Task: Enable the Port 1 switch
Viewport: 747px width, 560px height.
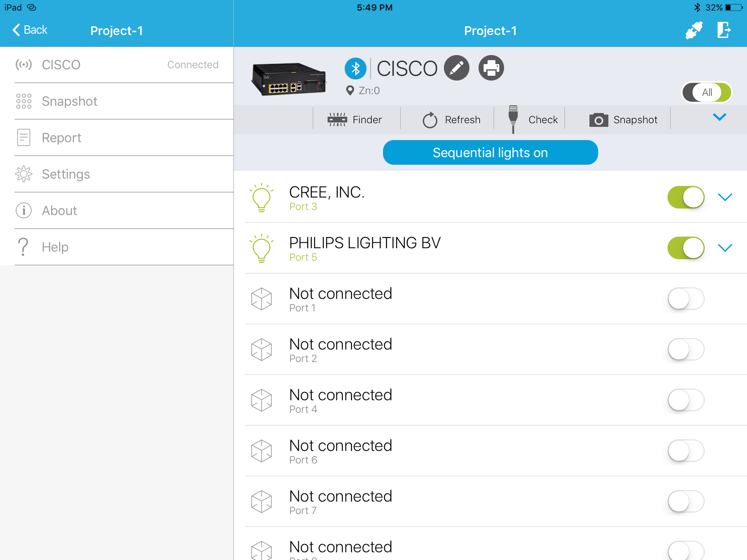Action: pyautogui.click(x=685, y=299)
